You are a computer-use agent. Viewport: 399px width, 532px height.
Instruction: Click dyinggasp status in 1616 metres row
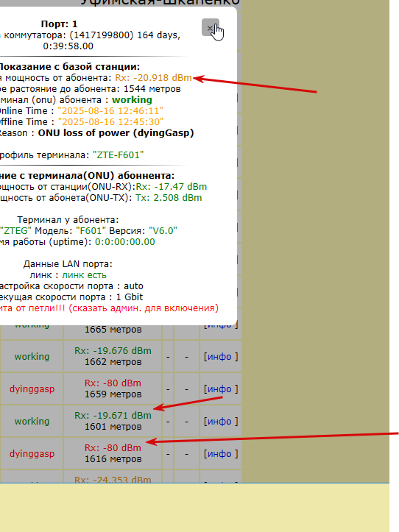click(x=32, y=453)
